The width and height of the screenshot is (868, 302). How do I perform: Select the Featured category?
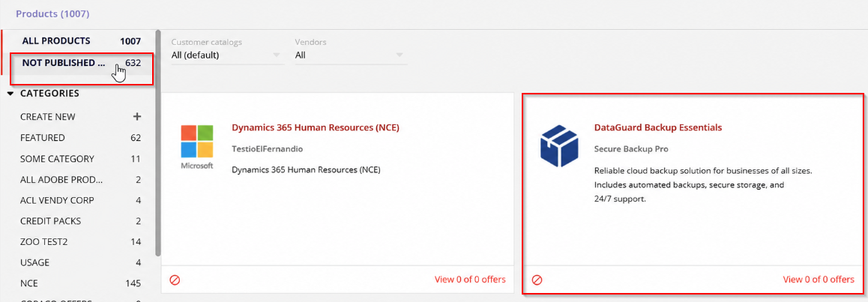coord(81,138)
